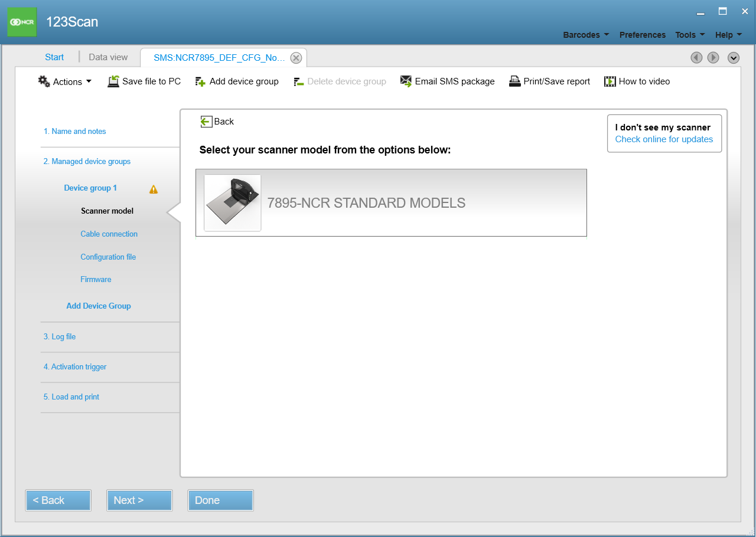Screen dimensions: 756x537
Task: Open the Barcodes menu
Action: click(x=586, y=35)
